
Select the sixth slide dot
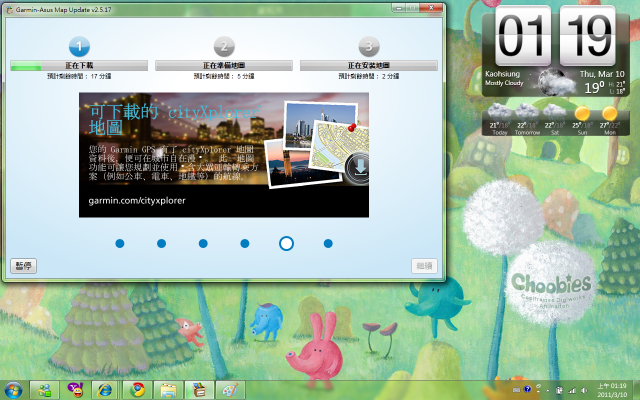pos(328,244)
